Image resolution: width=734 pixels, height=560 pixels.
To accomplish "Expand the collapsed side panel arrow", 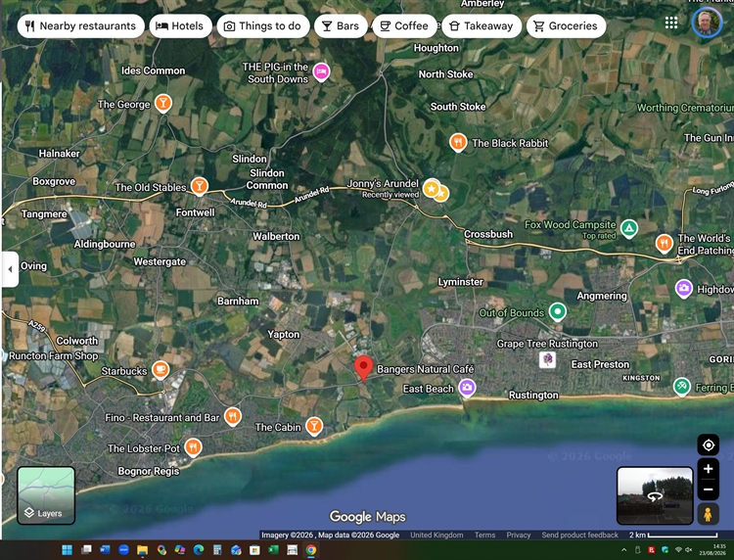I will [x=10, y=269].
